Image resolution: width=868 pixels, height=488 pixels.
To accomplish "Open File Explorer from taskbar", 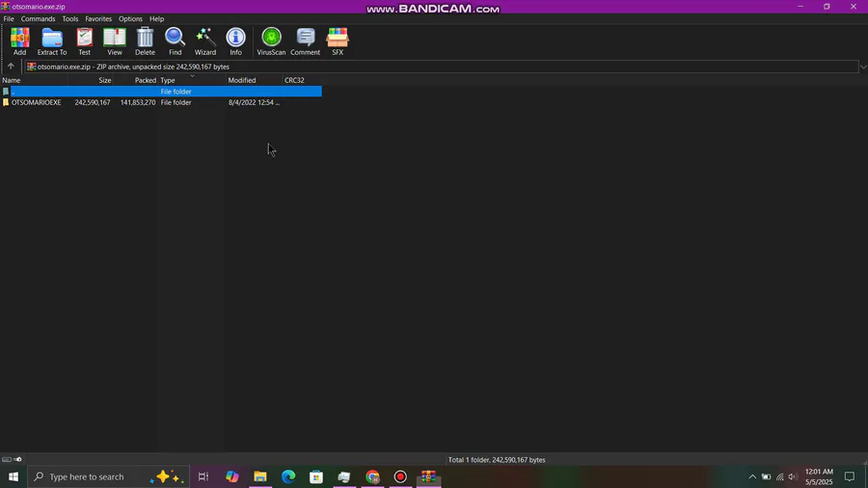I will click(260, 476).
